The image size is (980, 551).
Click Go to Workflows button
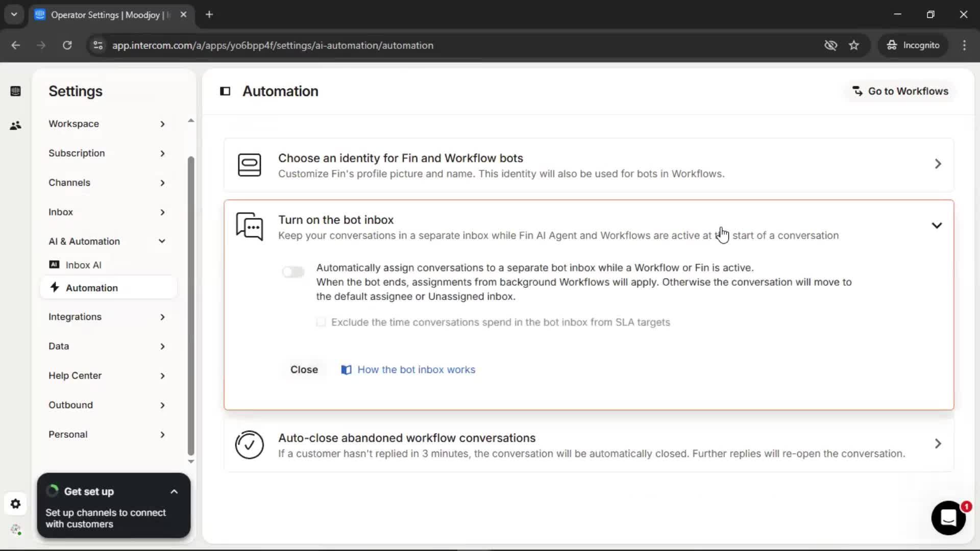point(901,91)
